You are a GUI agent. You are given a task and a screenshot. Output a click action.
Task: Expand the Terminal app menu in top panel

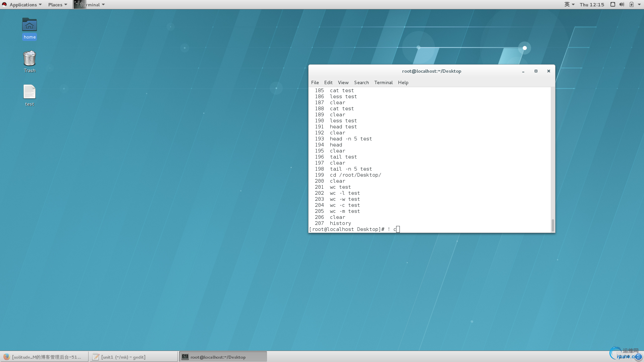click(x=93, y=4)
